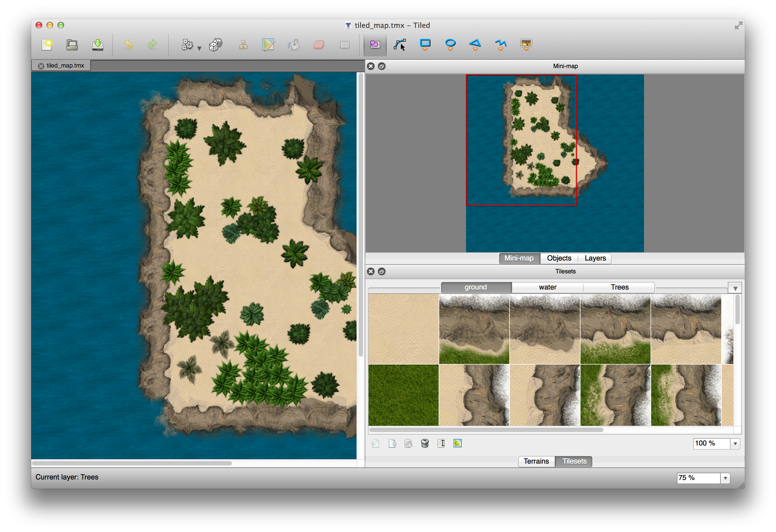776x532 pixels.
Task: Choose the Bucket Fill tool
Action: tap(294, 44)
